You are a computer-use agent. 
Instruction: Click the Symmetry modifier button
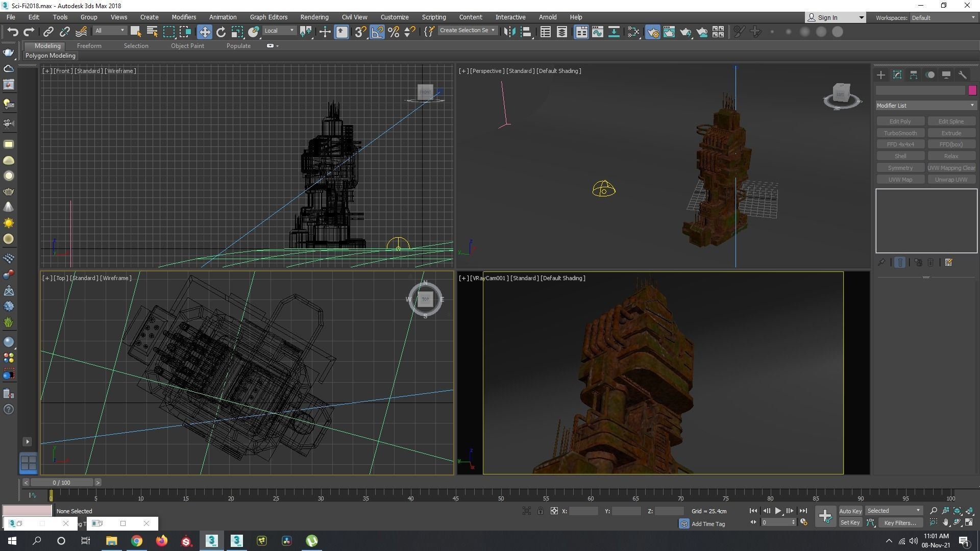pyautogui.click(x=900, y=168)
